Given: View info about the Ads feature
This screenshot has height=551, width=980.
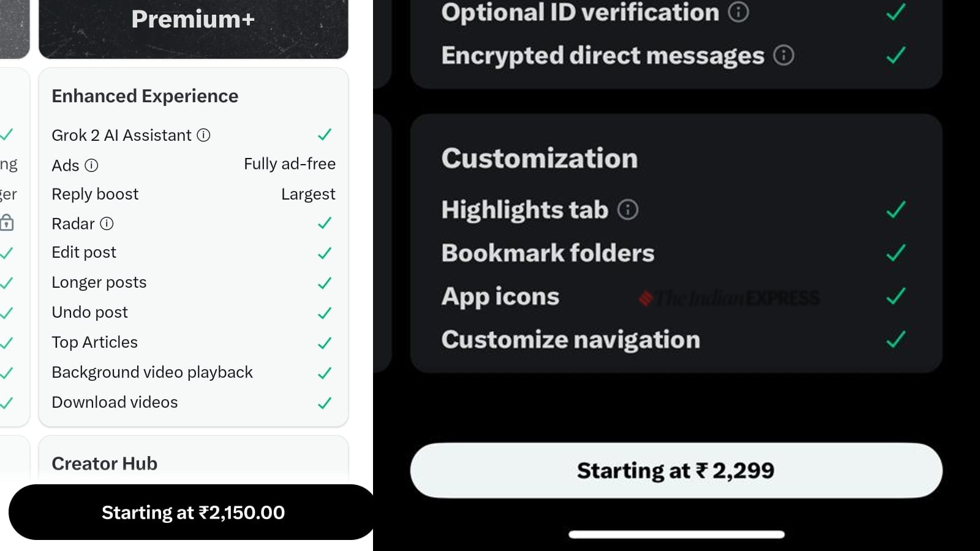Looking at the screenshot, I should (x=91, y=165).
